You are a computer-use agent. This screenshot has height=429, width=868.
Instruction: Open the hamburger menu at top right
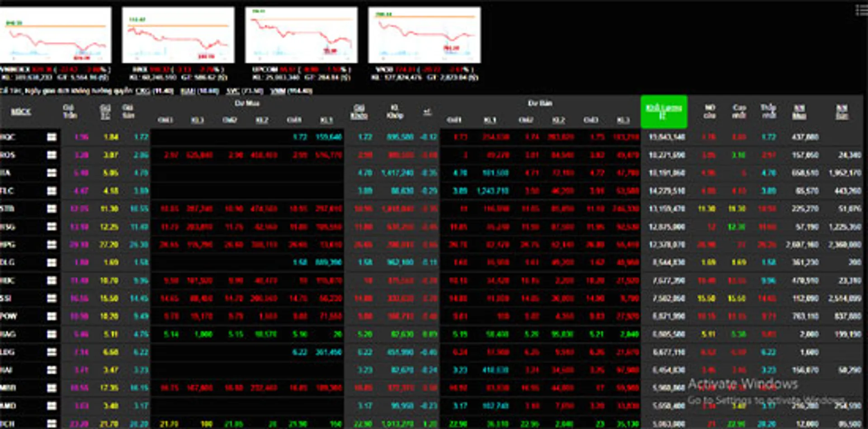[862, 10]
